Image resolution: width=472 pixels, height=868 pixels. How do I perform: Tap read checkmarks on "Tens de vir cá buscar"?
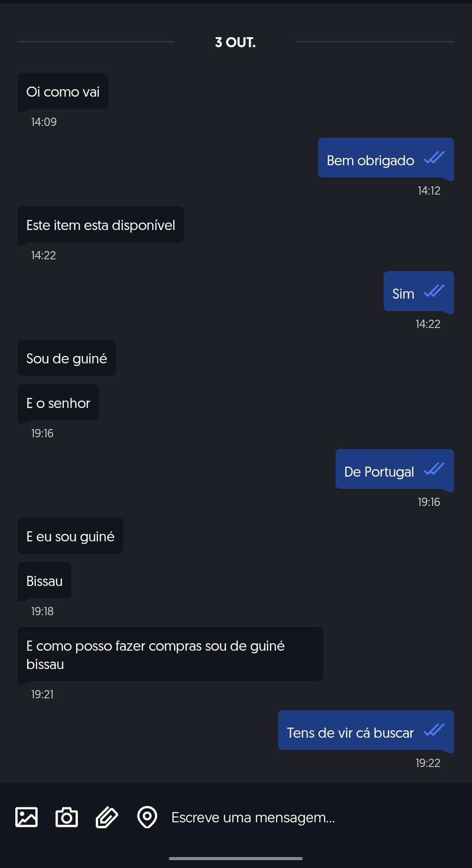(x=434, y=730)
